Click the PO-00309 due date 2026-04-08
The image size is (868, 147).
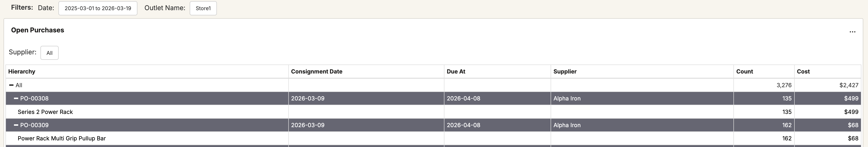(x=463, y=125)
